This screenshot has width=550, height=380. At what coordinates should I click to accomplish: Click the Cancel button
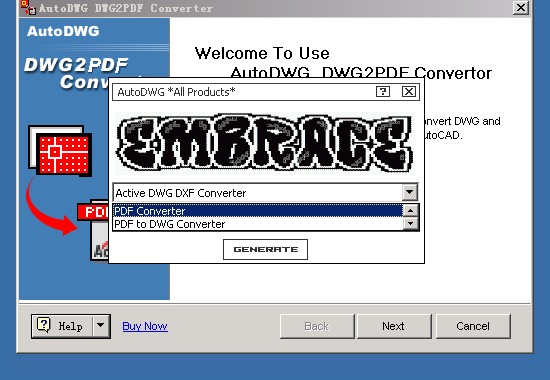tap(473, 326)
